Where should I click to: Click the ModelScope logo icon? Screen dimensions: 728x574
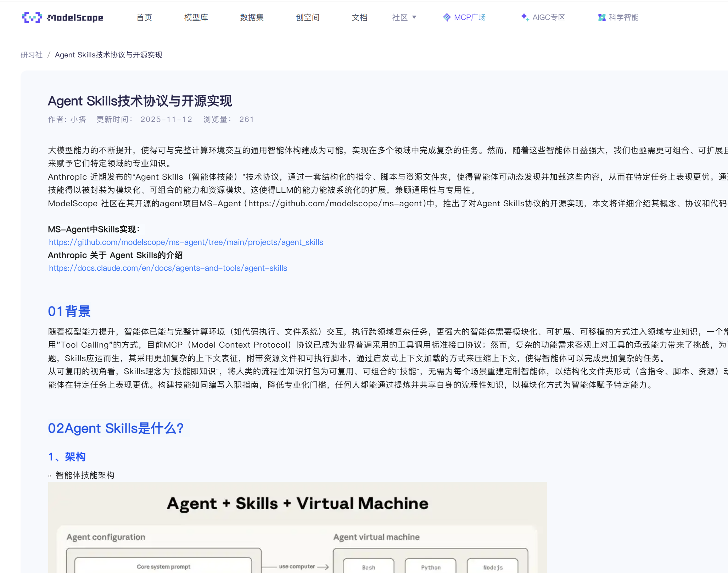pyautogui.click(x=32, y=18)
